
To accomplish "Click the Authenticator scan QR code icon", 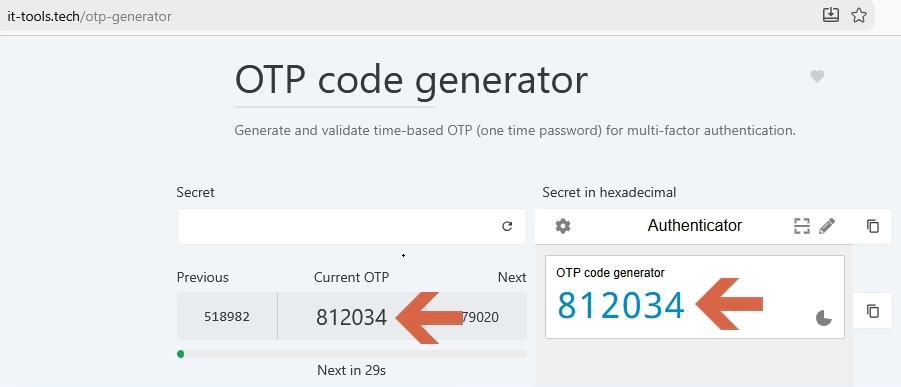I will (802, 226).
